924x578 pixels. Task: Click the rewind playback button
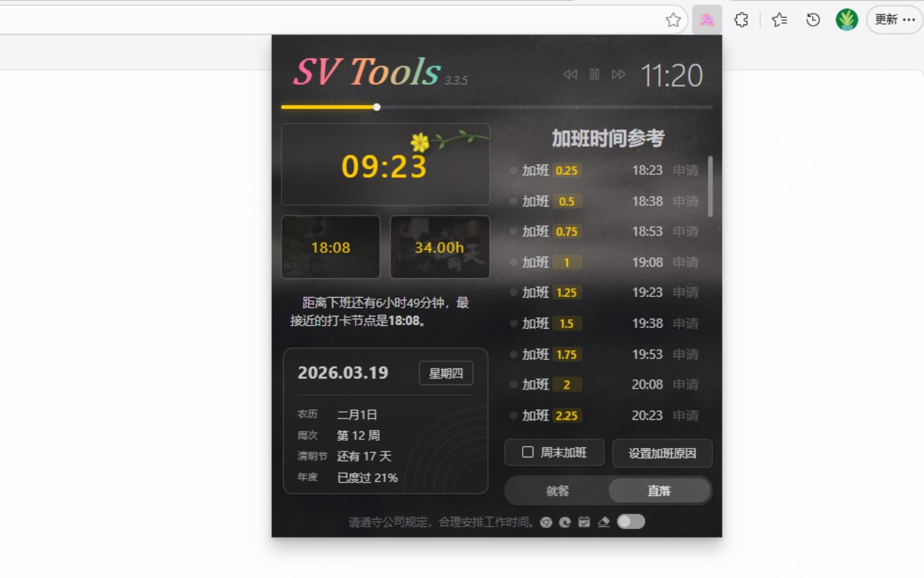pyautogui.click(x=570, y=74)
